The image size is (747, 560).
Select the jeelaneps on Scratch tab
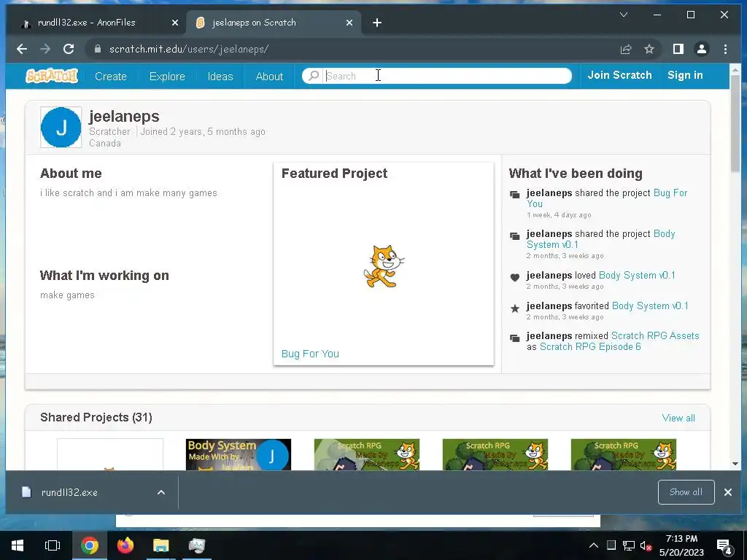click(274, 23)
